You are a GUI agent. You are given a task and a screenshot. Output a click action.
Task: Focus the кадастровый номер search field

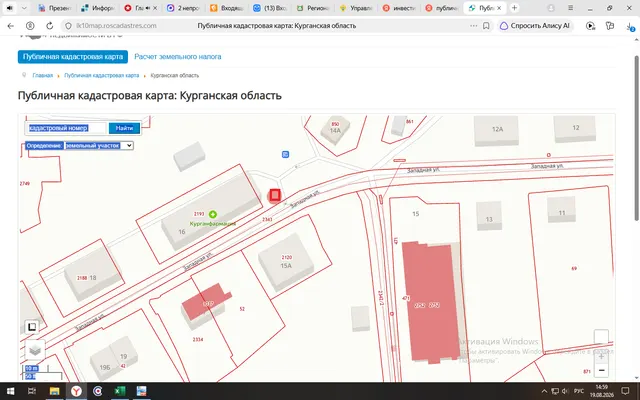point(67,128)
